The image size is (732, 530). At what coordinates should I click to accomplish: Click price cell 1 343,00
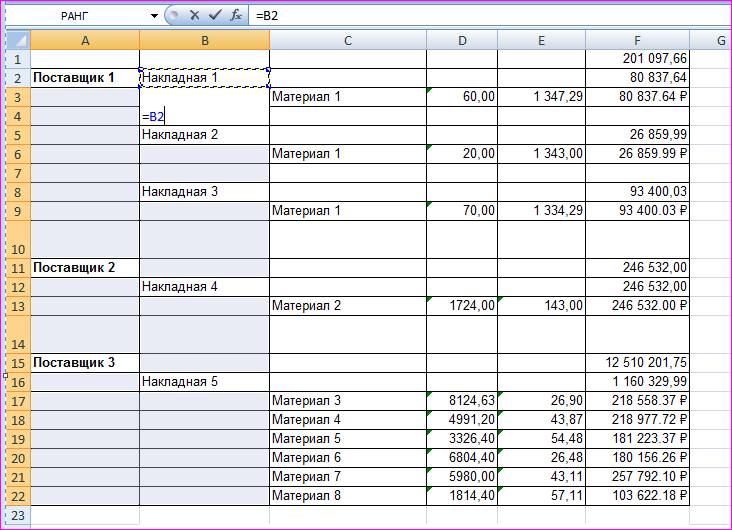coord(542,154)
